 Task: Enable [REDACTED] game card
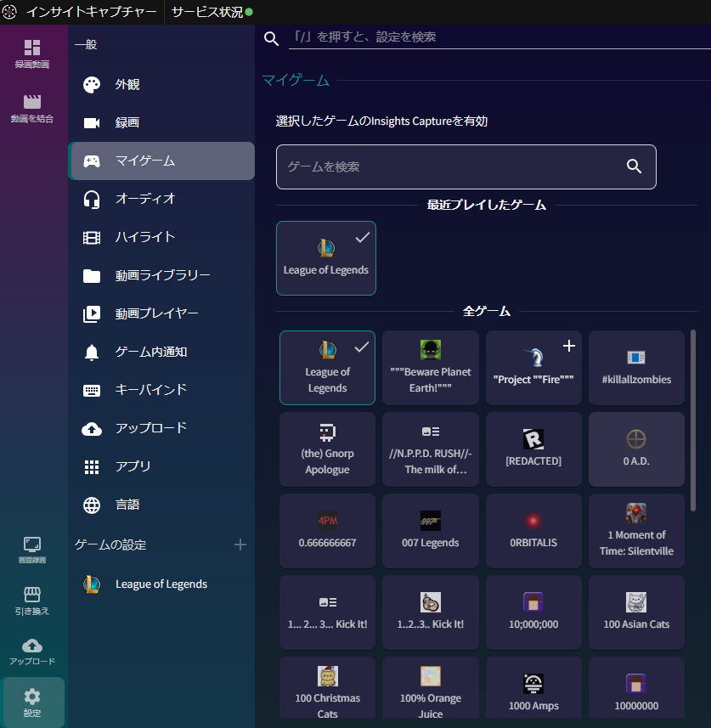coord(533,449)
